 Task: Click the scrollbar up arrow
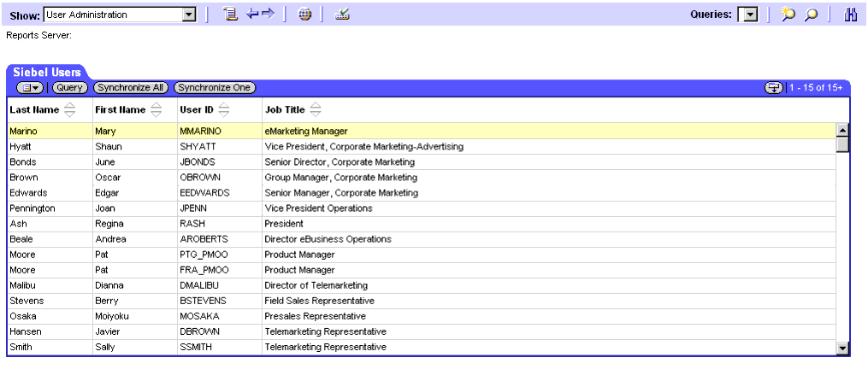point(842,131)
